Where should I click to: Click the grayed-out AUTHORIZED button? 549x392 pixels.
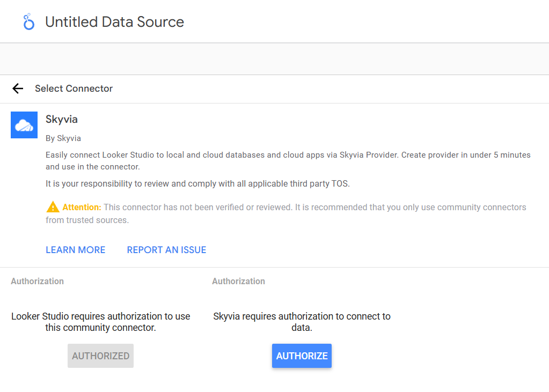point(100,356)
